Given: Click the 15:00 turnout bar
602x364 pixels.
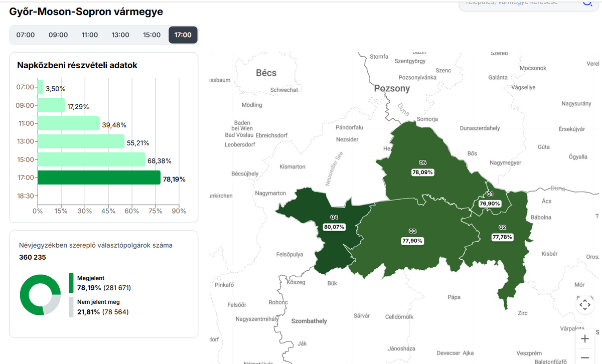Looking at the screenshot, I should point(91,159).
